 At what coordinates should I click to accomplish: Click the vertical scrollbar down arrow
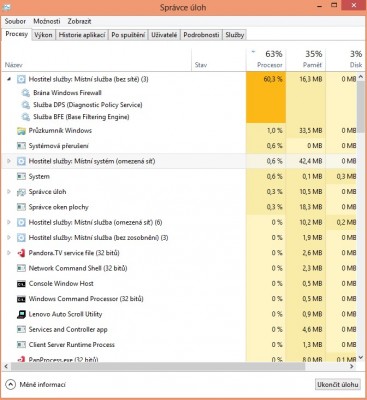361,358
